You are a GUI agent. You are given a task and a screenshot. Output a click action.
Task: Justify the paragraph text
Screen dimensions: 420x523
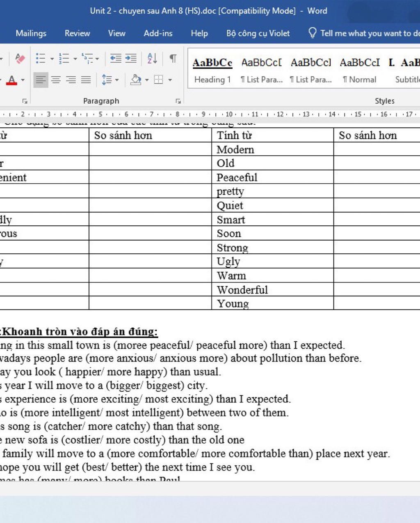click(x=86, y=80)
